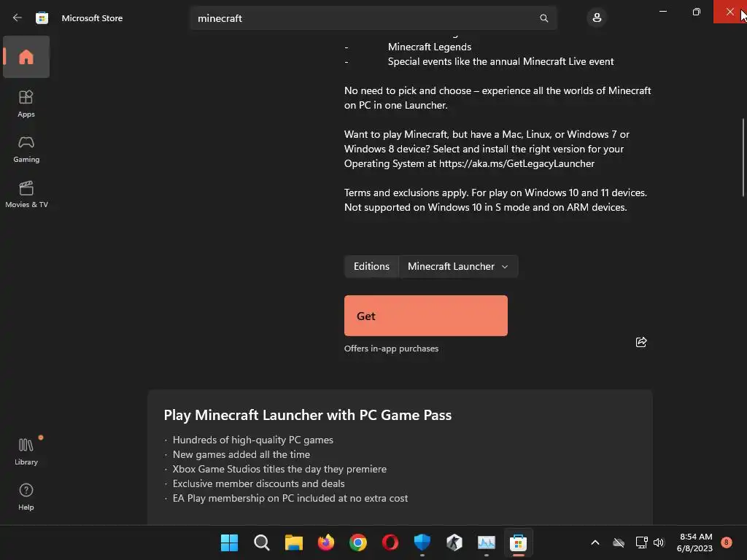
Task: Click the Editions label
Action: (x=371, y=267)
